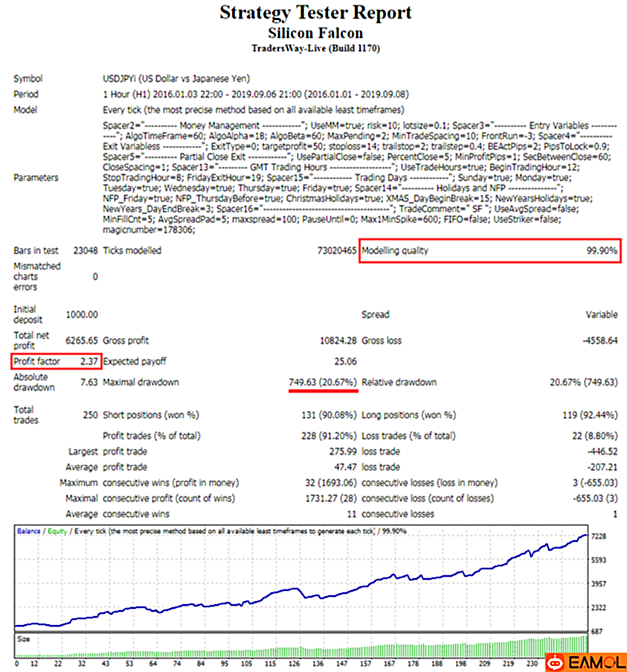Click the underlined maximal drawdown value
627x672 pixels.
pos(322,383)
